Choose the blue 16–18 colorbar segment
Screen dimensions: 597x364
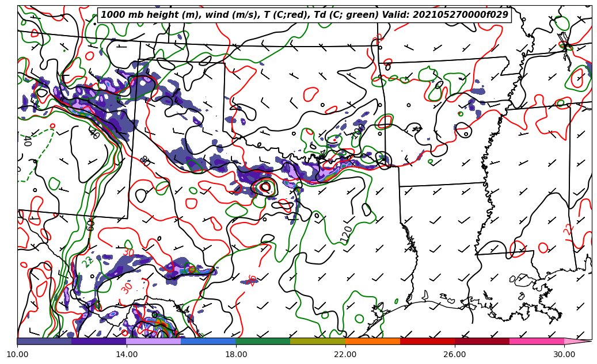coord(208,341)
